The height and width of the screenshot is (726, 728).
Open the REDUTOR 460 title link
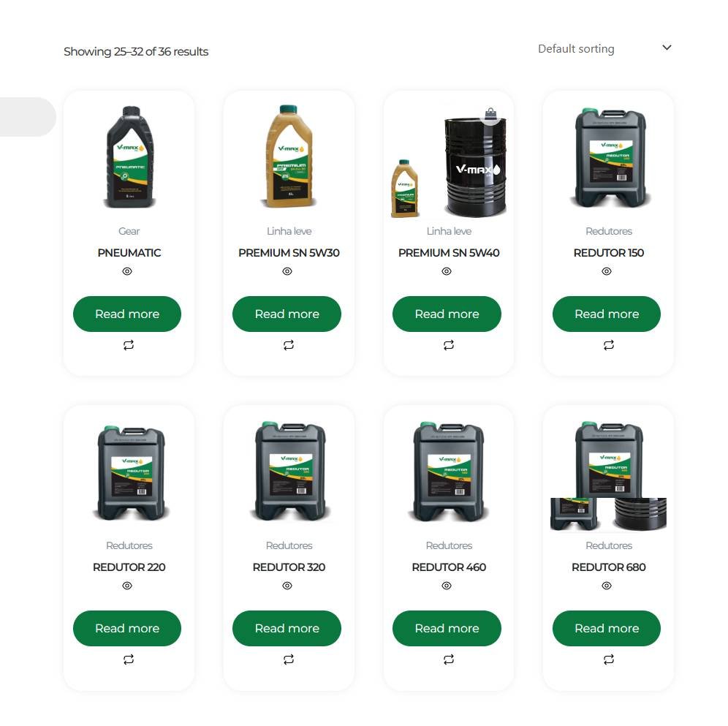(449, 567)
